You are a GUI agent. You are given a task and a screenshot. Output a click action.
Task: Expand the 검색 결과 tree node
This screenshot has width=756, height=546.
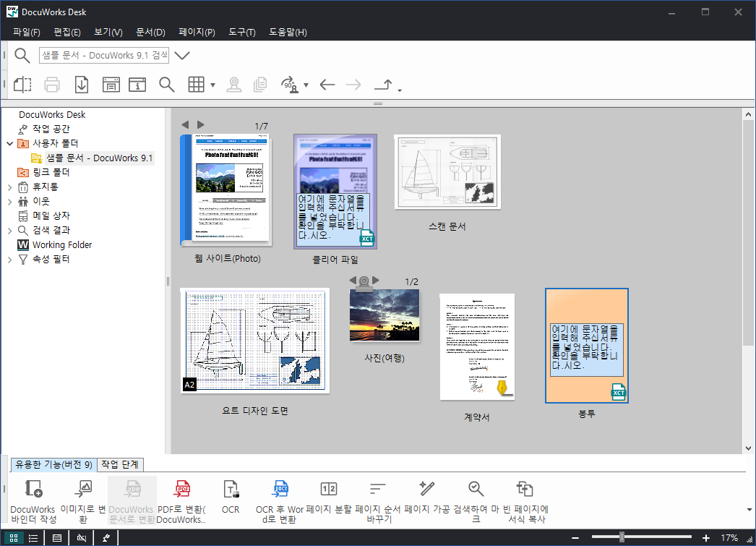[x=9, y=231]
